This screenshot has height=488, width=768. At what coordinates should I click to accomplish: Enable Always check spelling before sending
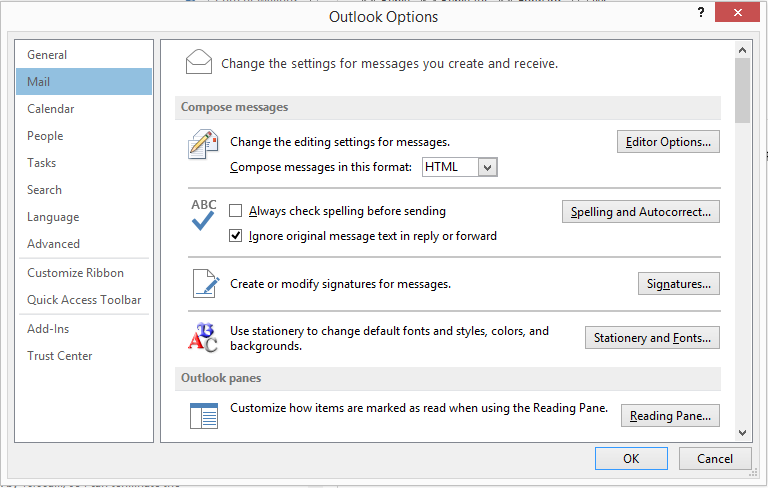236,211
